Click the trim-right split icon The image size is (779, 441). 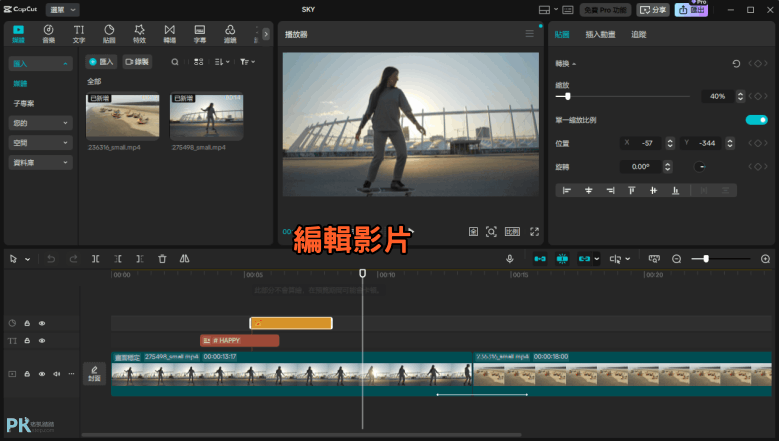[x=140, y=259]
